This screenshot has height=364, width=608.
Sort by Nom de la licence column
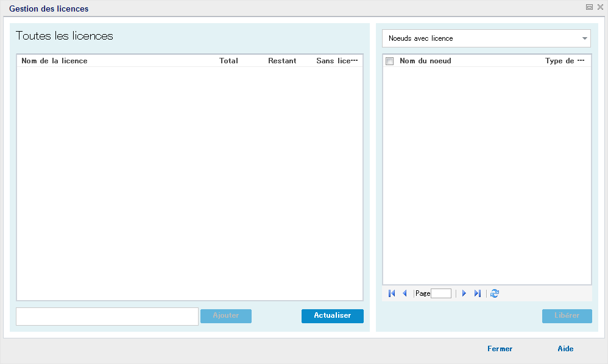coord(54,61)
